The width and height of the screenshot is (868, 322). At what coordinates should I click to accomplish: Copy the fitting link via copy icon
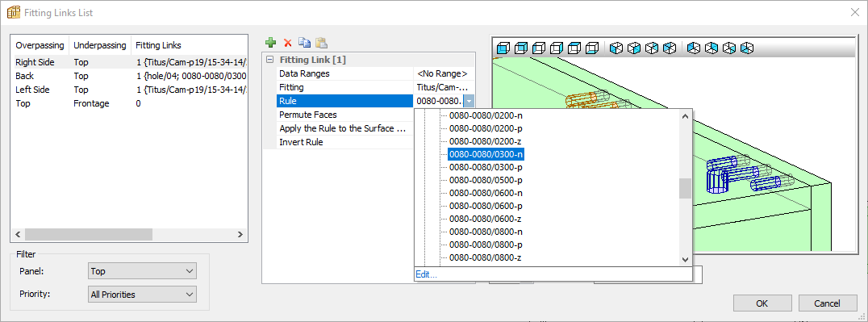click(304, 43)
